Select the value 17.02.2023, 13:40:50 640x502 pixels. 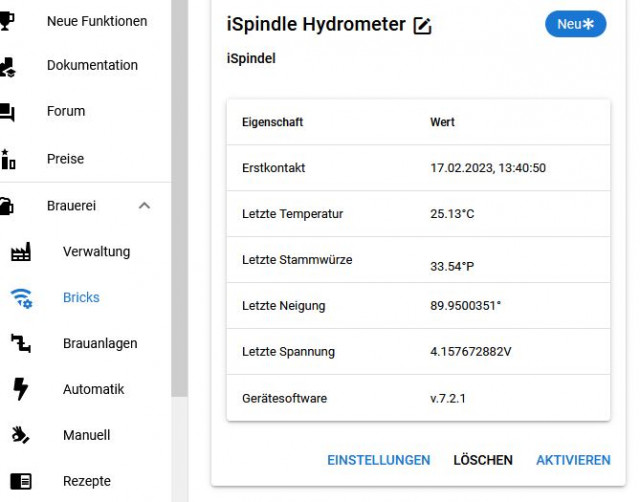488,168
